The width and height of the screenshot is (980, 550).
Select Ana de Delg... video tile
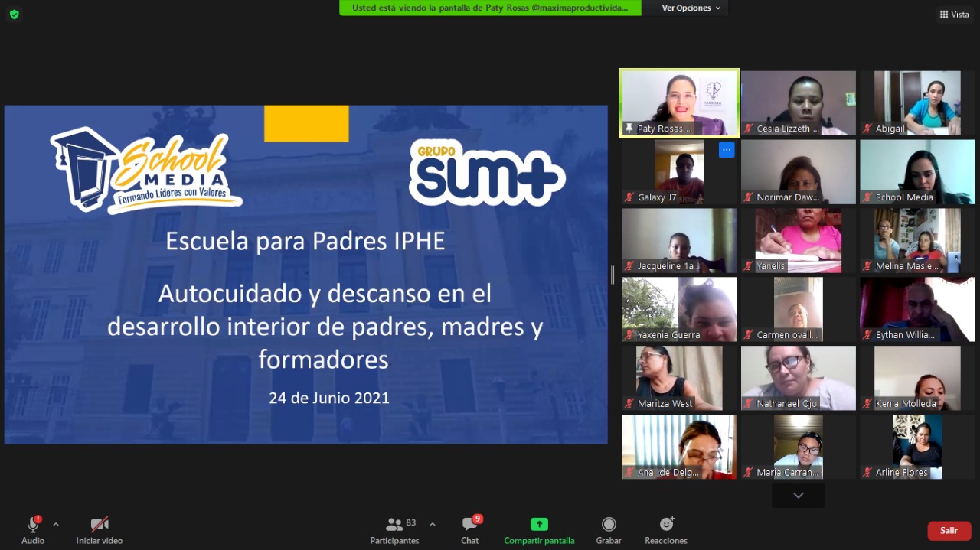pyautogui.click(x=679, y=447)
